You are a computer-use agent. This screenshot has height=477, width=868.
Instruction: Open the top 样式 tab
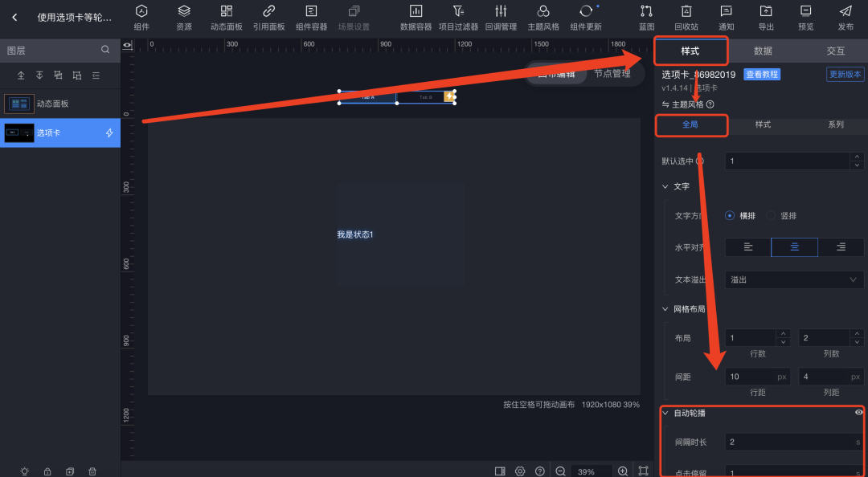(690, 51)
